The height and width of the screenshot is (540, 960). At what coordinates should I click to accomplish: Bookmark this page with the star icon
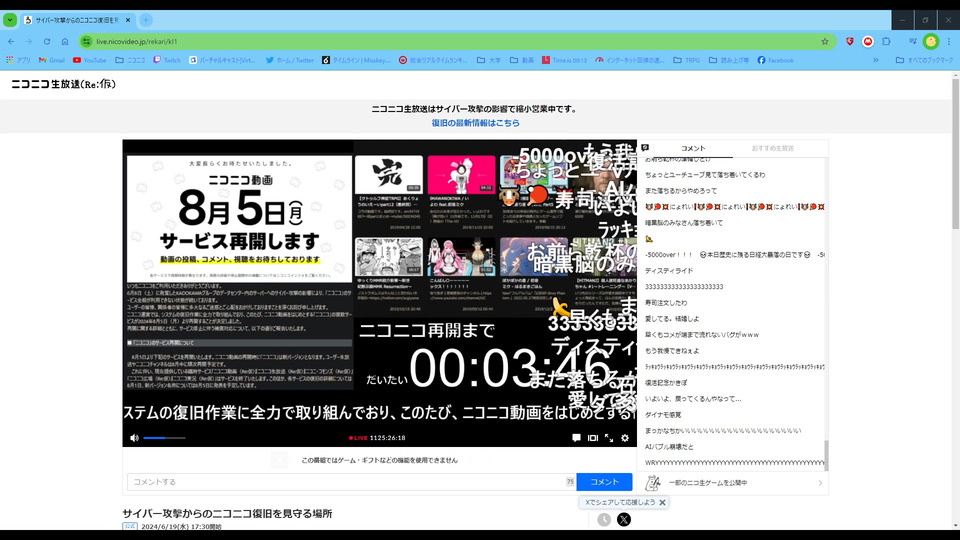click(x=825, y=42)
